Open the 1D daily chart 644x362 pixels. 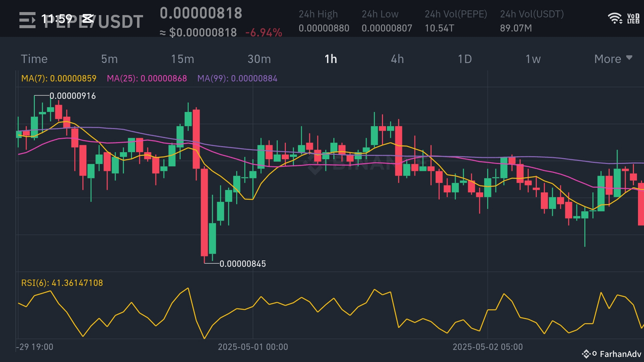[465, 59]
